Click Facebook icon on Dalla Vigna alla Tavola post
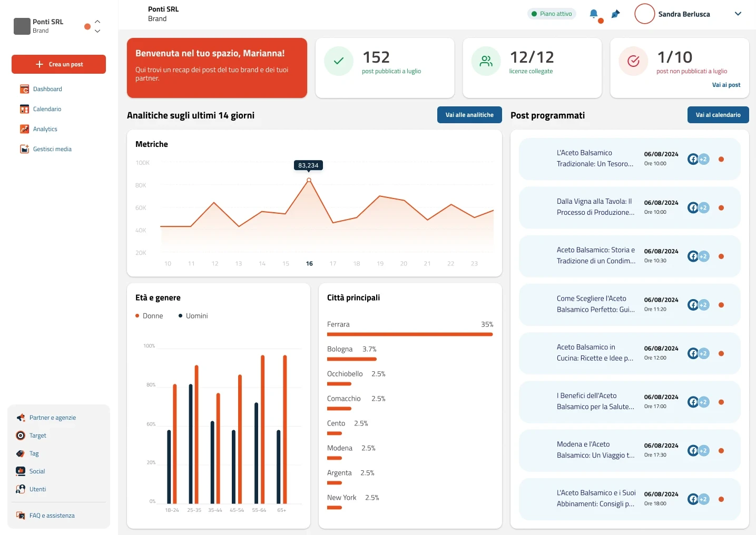The image size is (756, 535). tap(693, 208)
